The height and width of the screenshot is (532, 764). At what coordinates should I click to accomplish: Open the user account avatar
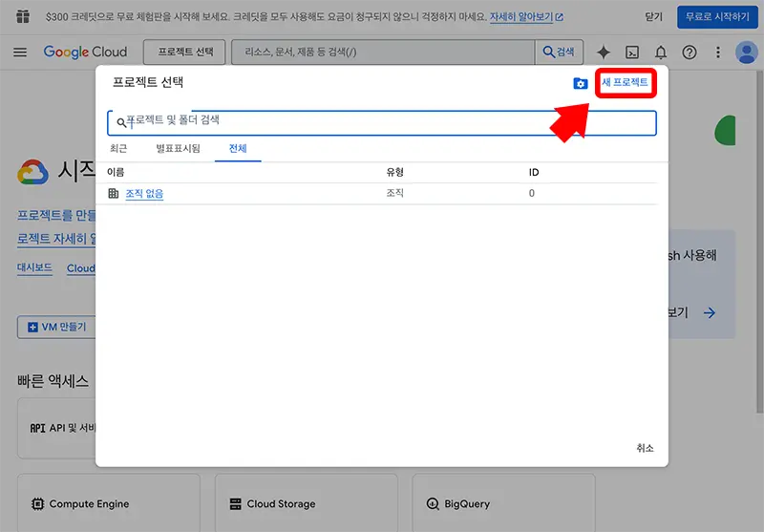coord(747,53)
